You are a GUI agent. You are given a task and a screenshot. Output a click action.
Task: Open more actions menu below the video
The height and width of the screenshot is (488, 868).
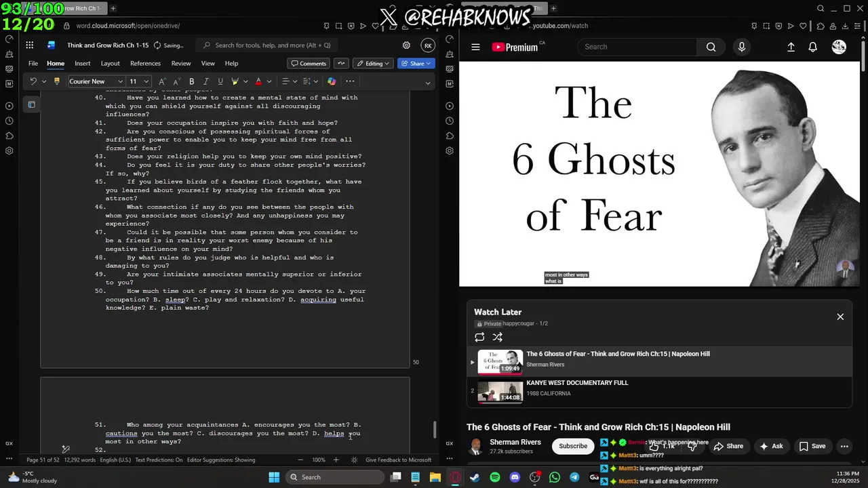[x=844, y=446]
